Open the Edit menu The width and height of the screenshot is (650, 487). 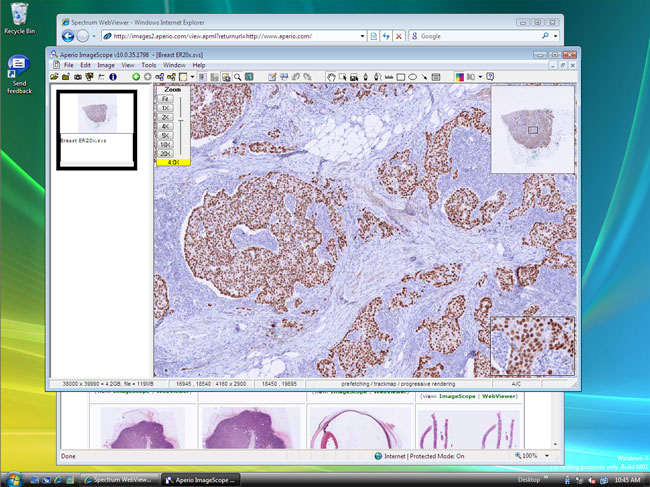click(x=85, y=65)
